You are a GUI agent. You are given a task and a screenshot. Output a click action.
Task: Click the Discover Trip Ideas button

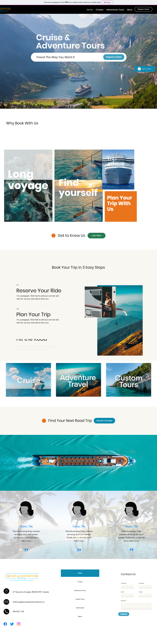pyautogui.click(x=104, y=421)
